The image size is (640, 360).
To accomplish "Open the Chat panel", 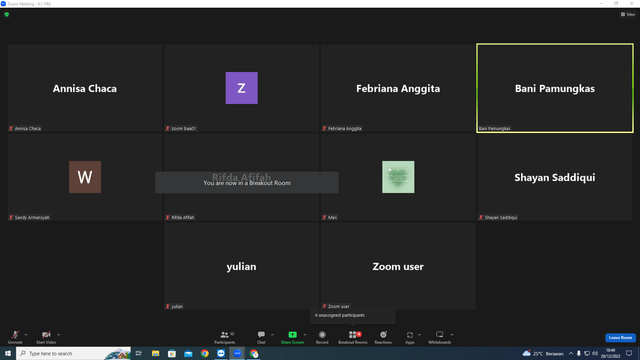I will tap(261, 337).
